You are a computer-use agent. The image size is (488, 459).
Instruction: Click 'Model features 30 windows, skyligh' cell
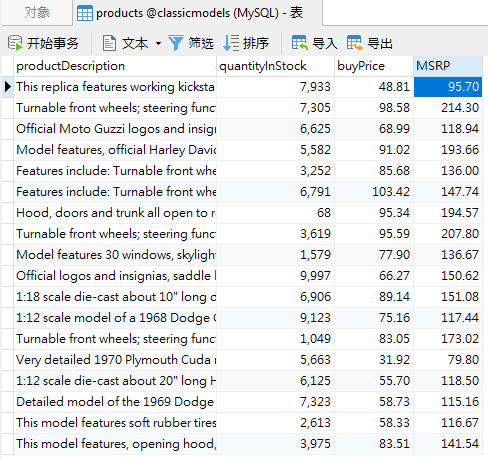115,255
